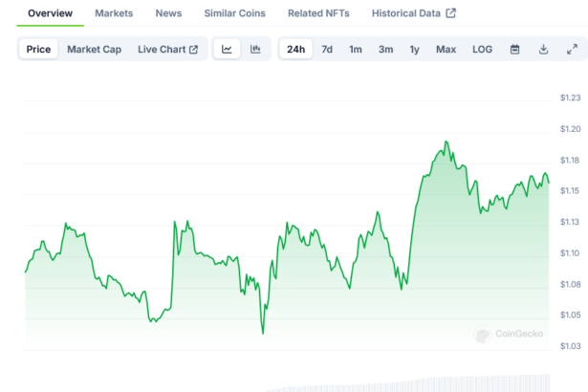Expand chart to fullscreen
588x392 pixels.
572,50
